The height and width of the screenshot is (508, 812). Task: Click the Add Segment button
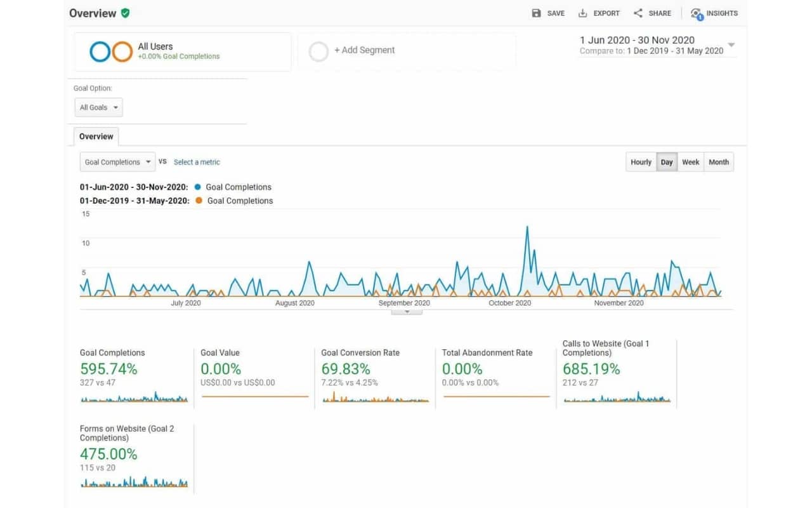364,50
